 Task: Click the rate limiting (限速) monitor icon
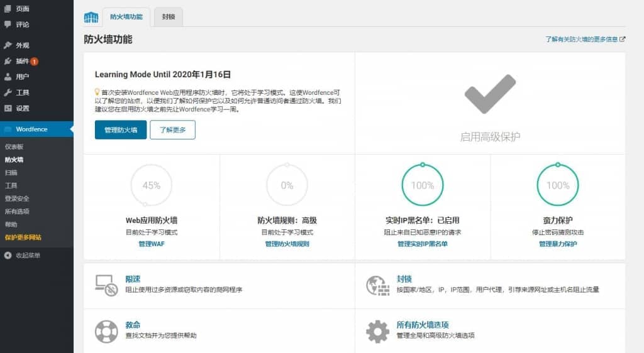[106, 285]
